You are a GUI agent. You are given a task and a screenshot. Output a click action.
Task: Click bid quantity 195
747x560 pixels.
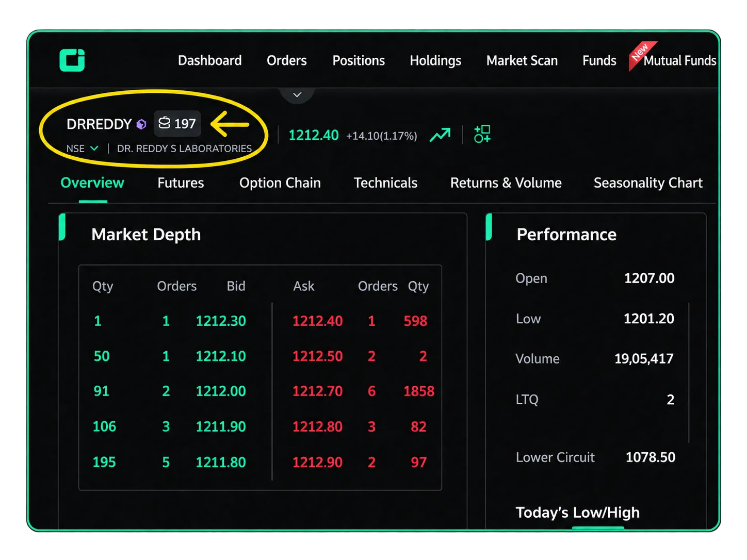[104, 463]
